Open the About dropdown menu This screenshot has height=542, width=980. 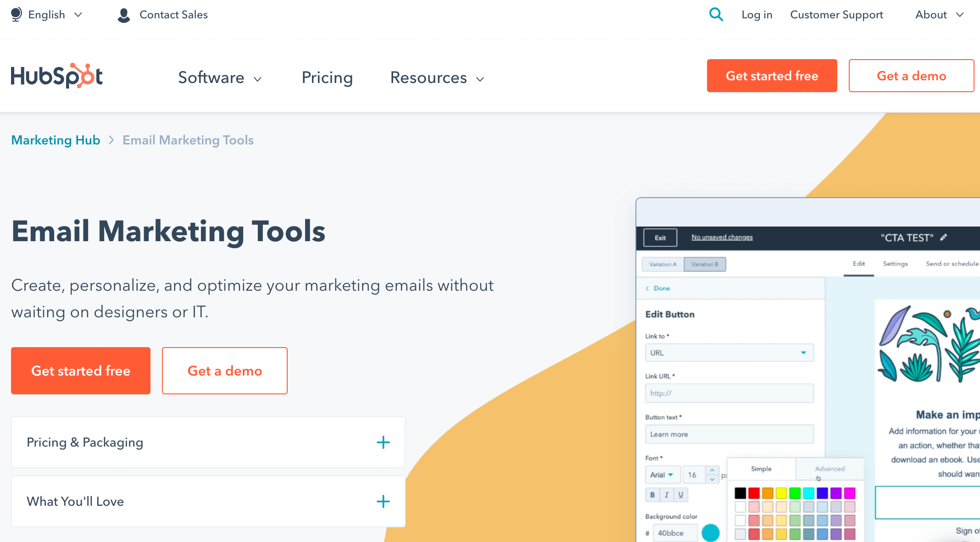click(x=939, y=15)
